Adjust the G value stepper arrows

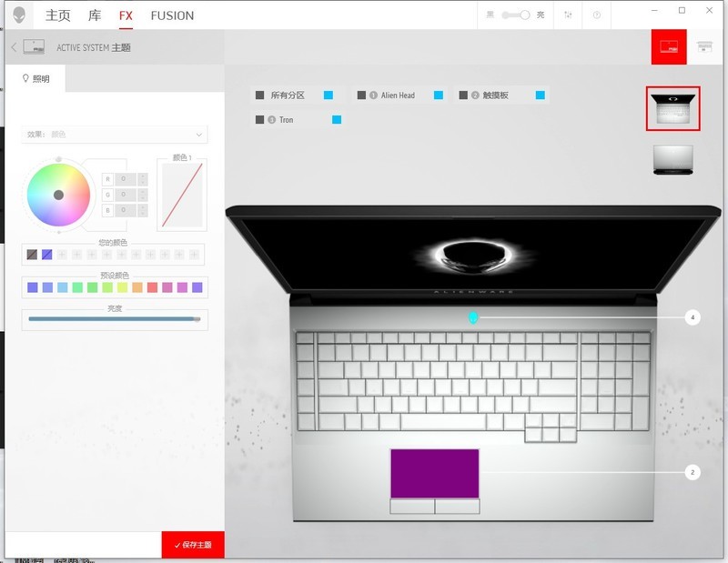(143, 195)
